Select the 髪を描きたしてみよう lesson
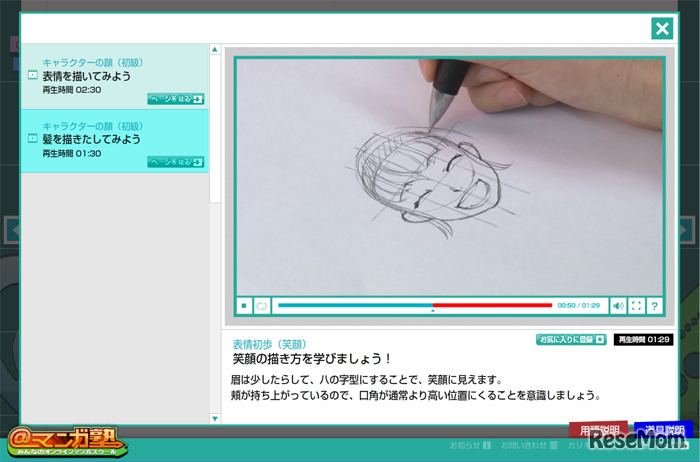700x462 pixels. [91, 139]
